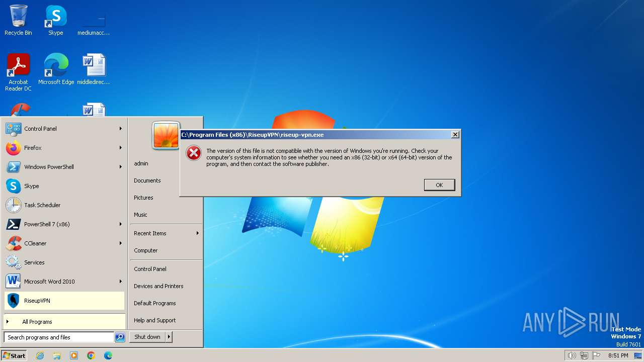This screenshot has height=362, width=644.
Task: Click the Action Center flag tray icon
Action: (597, 355)
